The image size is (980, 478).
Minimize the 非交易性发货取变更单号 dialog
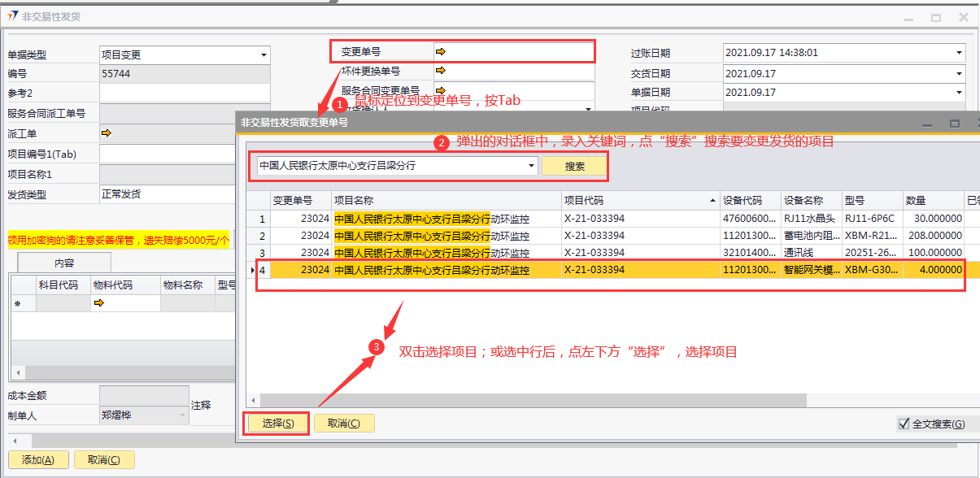(x=927, y=123)
